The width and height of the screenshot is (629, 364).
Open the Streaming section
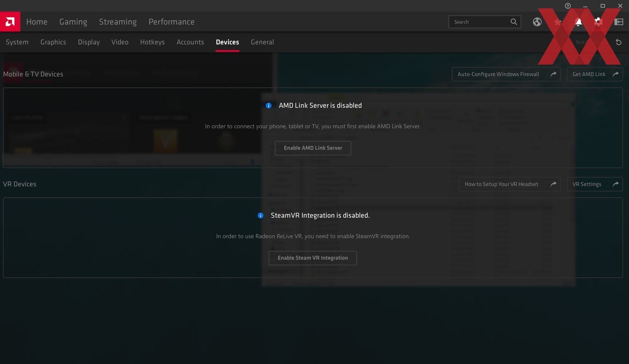tap(117, 22)
